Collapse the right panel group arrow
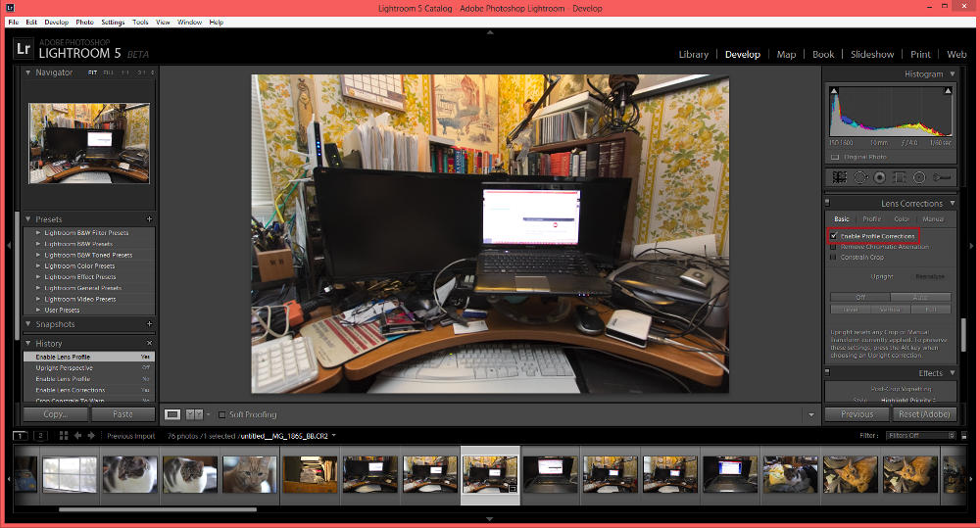This screenshot has height=528, width=980. point(971,246)
